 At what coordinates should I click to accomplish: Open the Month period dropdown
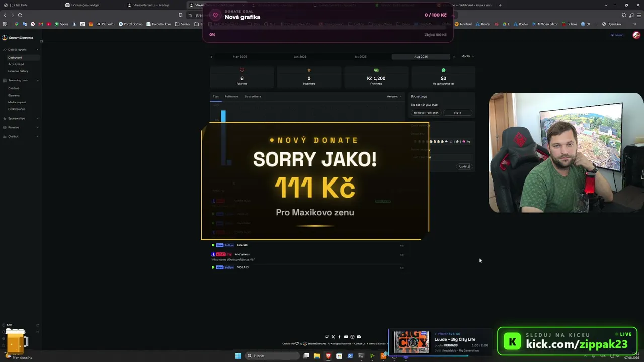pyautogui.click(x=467, y=56)
